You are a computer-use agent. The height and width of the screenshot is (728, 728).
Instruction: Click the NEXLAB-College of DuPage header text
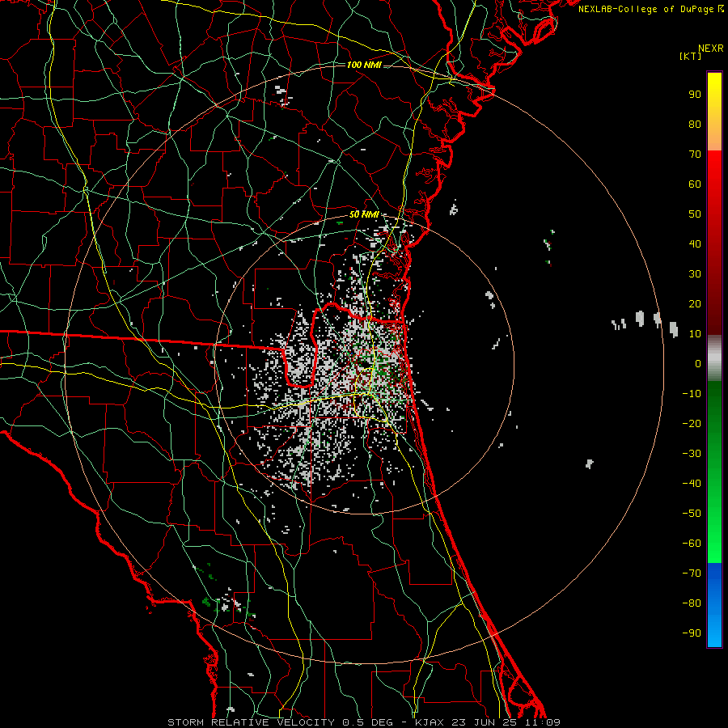click(x=646, y=9)
